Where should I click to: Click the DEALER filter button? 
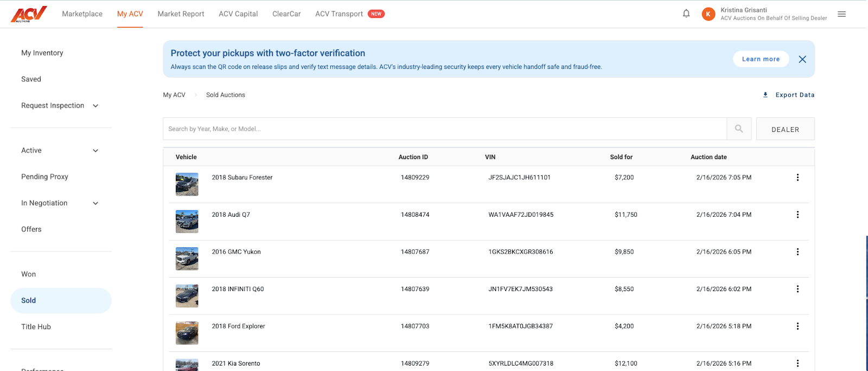[x=785, y=129]
